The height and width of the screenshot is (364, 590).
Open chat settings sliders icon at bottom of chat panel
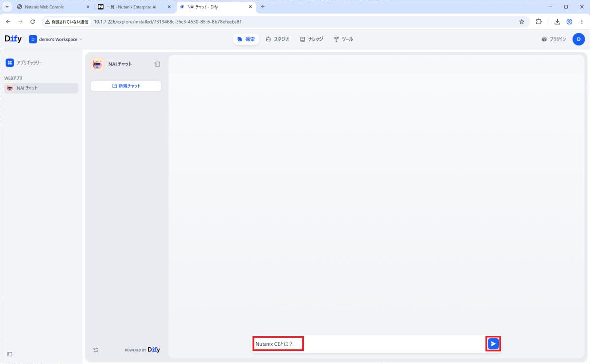(96, 350)
